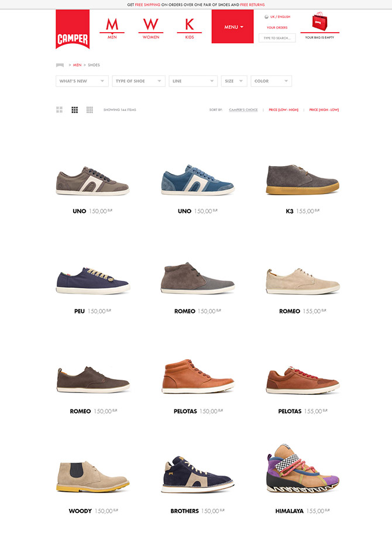Sort by Price low to high
Viewport: 392px width, 558px height.
283,110
